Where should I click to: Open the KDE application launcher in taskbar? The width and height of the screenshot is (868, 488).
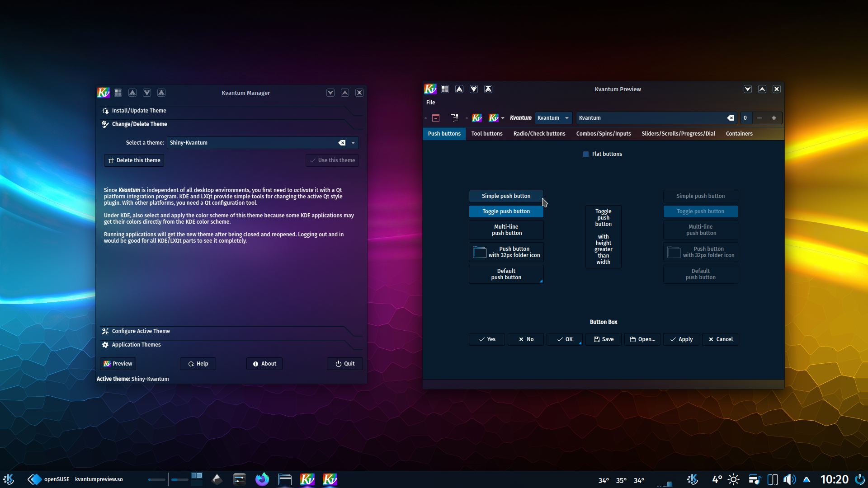click(9, 479)
